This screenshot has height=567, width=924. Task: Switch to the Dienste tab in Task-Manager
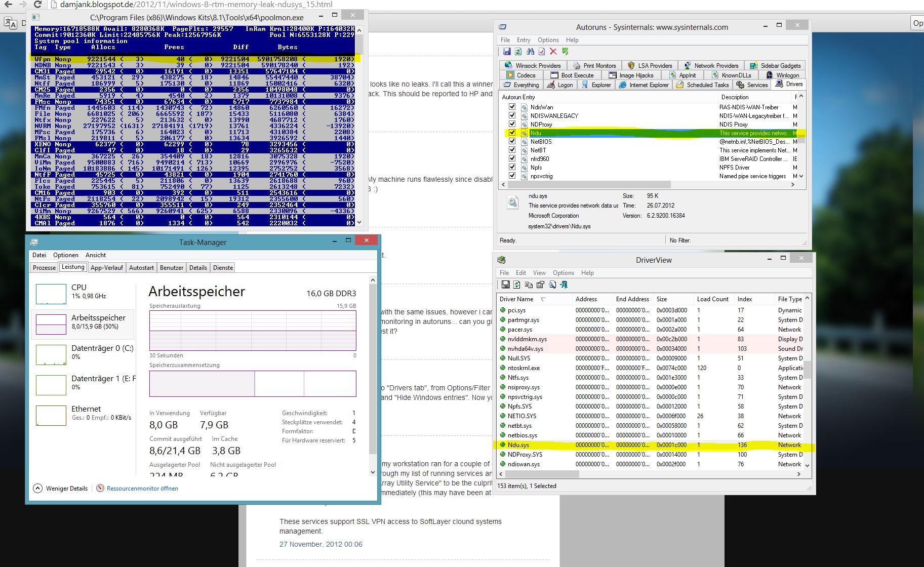[223, 268]
